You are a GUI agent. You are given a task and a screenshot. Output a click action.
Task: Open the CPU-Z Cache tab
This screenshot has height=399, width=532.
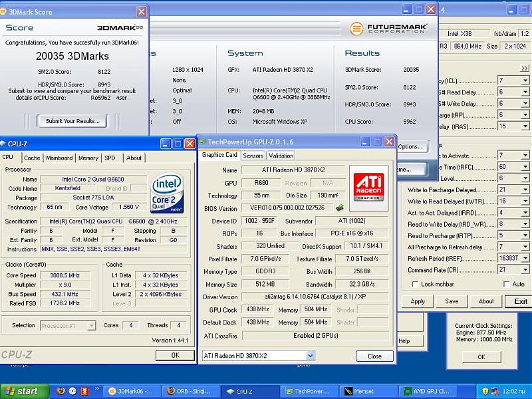pyautogui.click(x=32, y=158)
